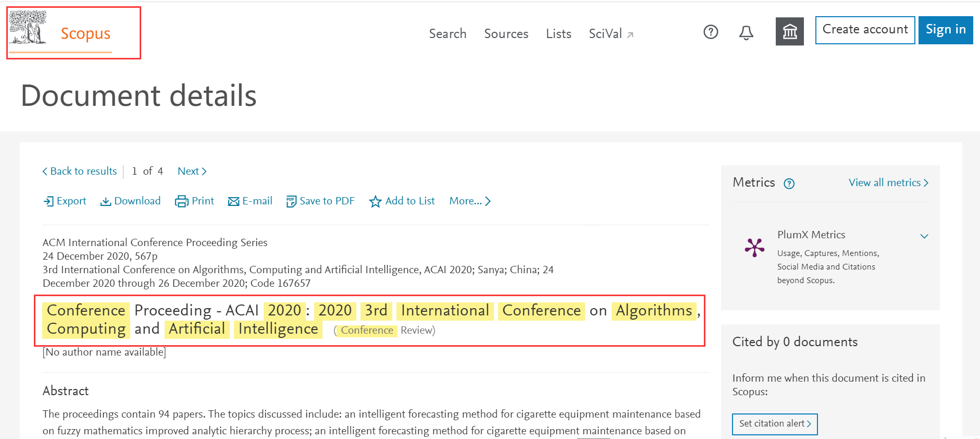Open the Metrics help info icon

[x=789, y=184]
